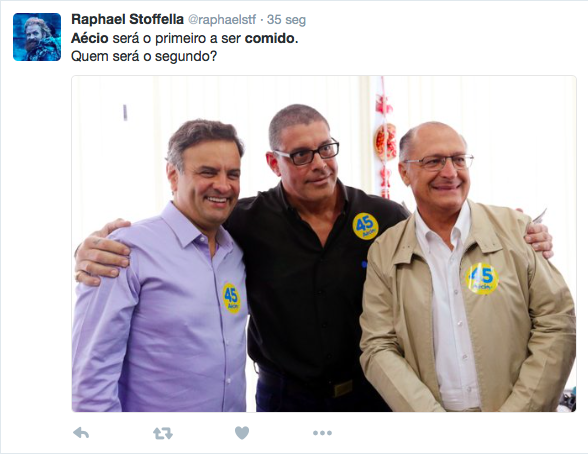Click the 45 sticker on the purple shirt

(231, 298)
